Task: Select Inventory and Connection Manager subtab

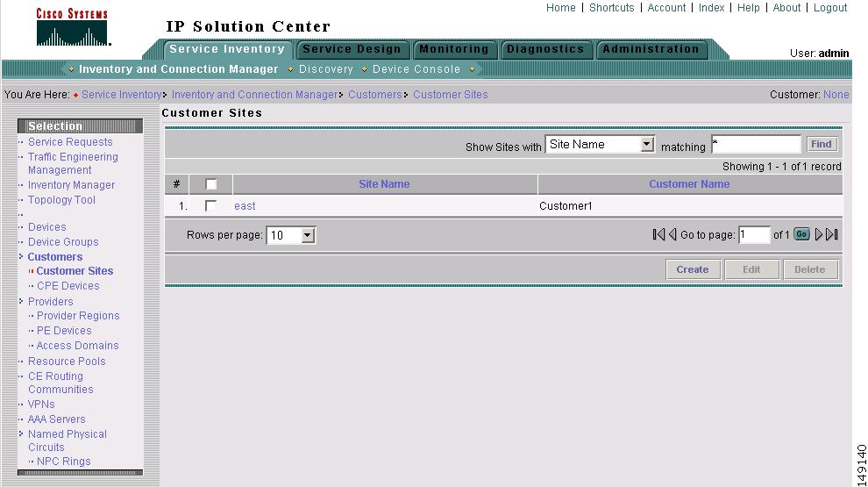Action: (178, 69)
